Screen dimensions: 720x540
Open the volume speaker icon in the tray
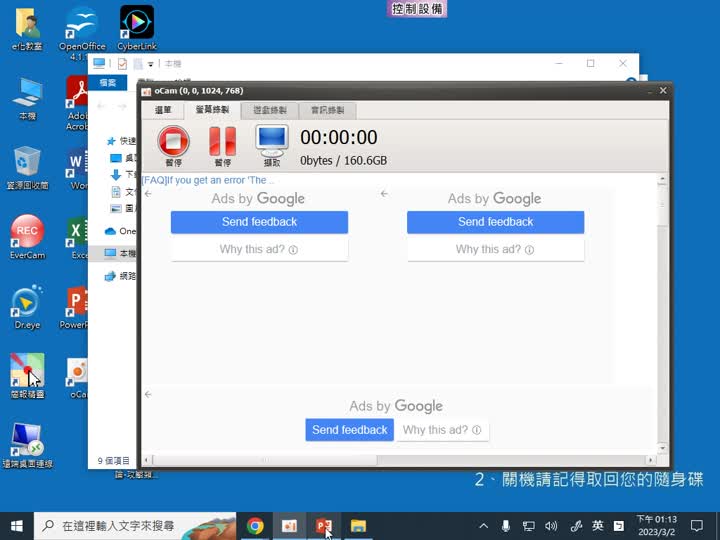pyautogui.click(x=551, y=526)
